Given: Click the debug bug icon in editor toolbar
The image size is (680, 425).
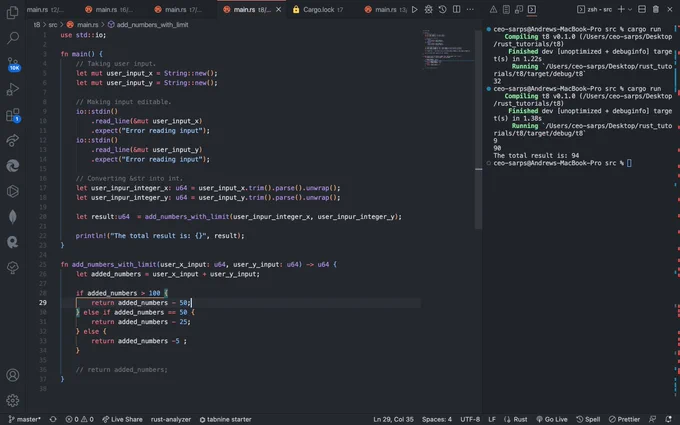Looking at the screenshot, I should [428, 9].
